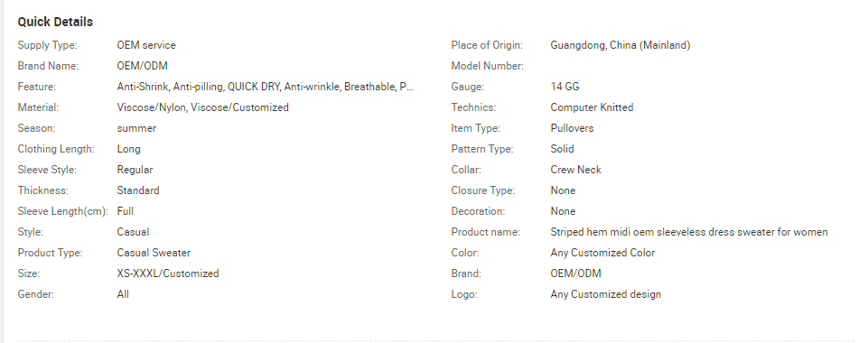Click the Guangdong, China (Mainland) origin value
The height and width of the screenshot is (343, 868).
620,45
